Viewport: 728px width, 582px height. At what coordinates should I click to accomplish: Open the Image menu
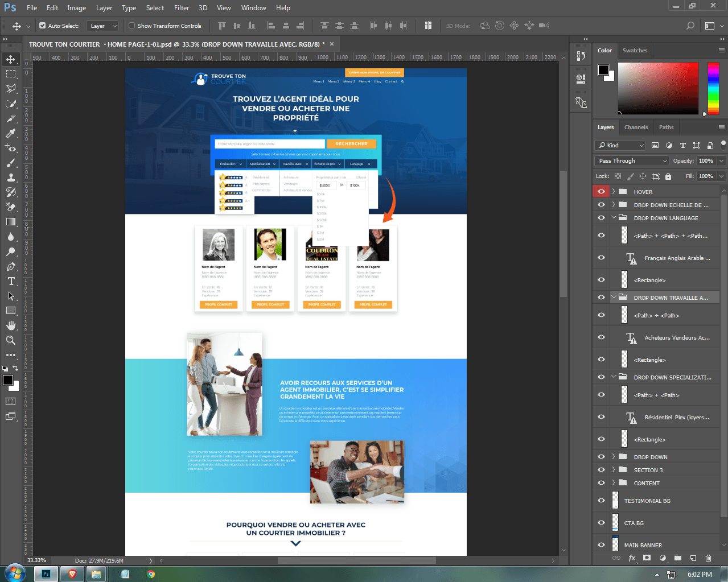(x=77, y=8)
